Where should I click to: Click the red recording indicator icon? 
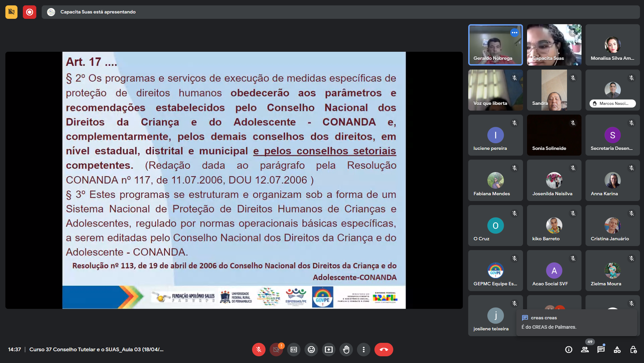tap(30, 12)
